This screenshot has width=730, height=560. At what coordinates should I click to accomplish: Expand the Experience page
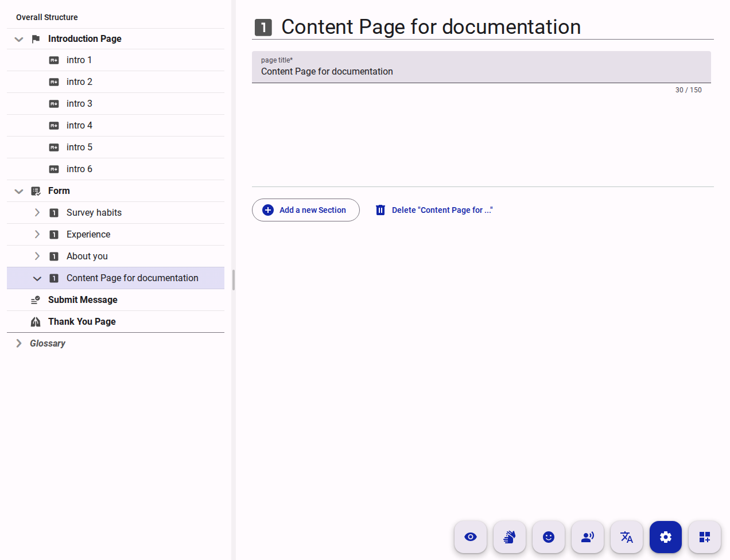click(x=37, y=234)
